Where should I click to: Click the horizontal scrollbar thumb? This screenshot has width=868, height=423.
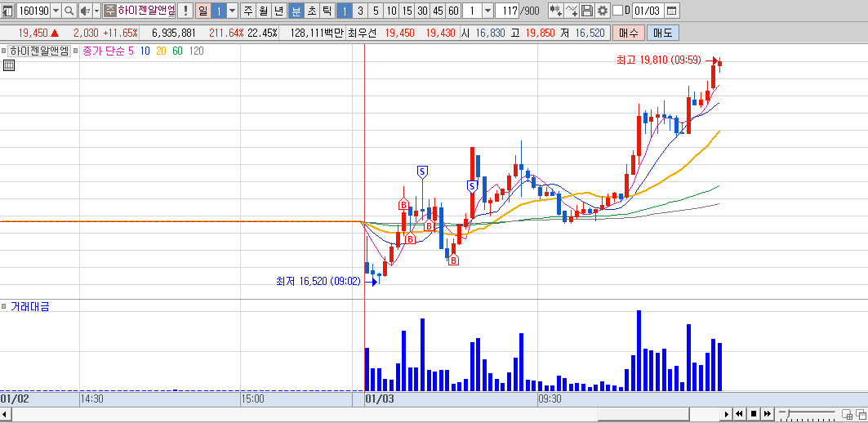click(x=643, y=413)
